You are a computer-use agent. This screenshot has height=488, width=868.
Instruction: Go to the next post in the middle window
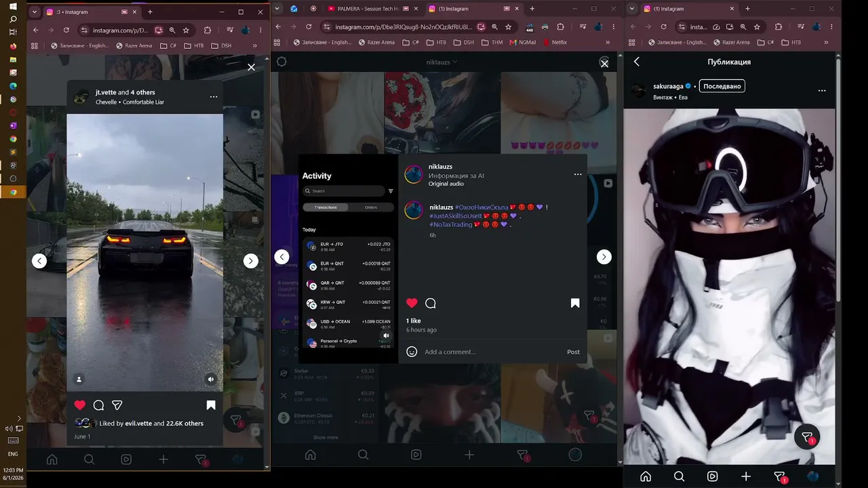click(x=604, y=257)
